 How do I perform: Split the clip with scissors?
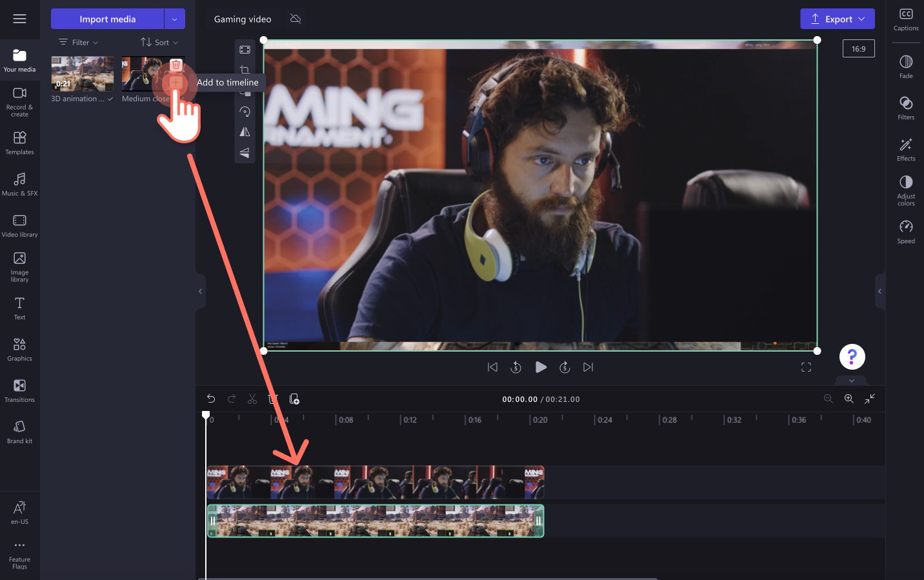pos(252,399)
